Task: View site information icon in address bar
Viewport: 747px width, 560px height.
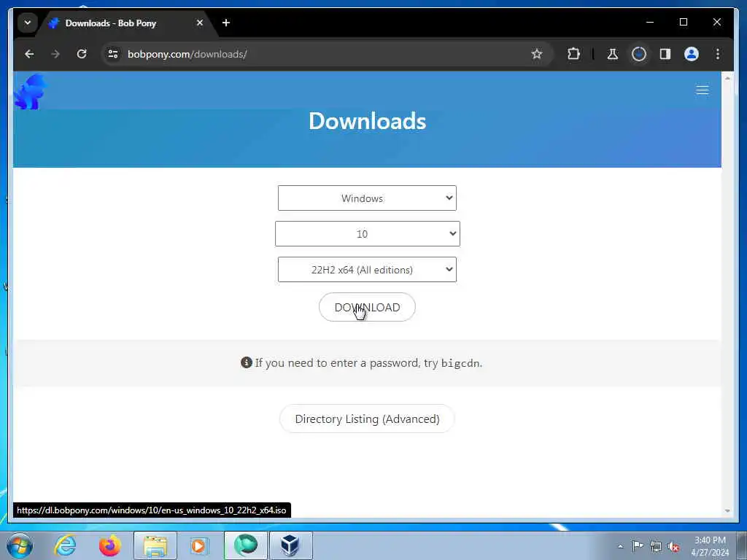Action: tap(113, 54)
